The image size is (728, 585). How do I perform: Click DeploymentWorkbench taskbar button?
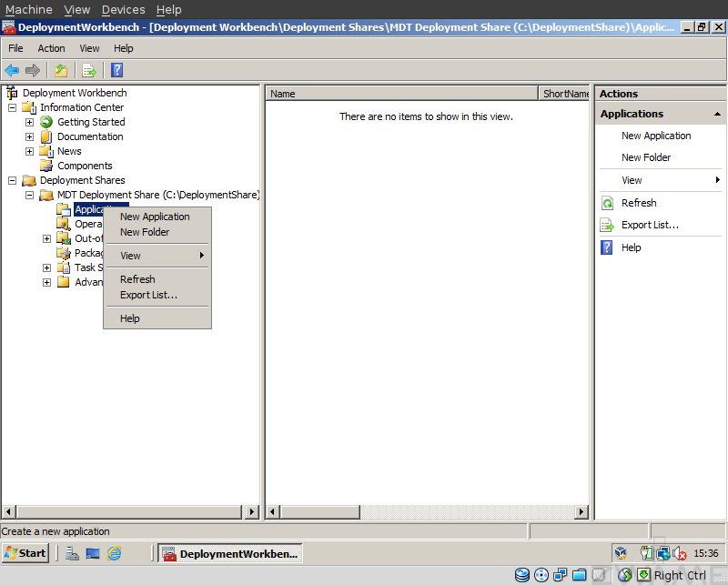click(x=230, y=553)
